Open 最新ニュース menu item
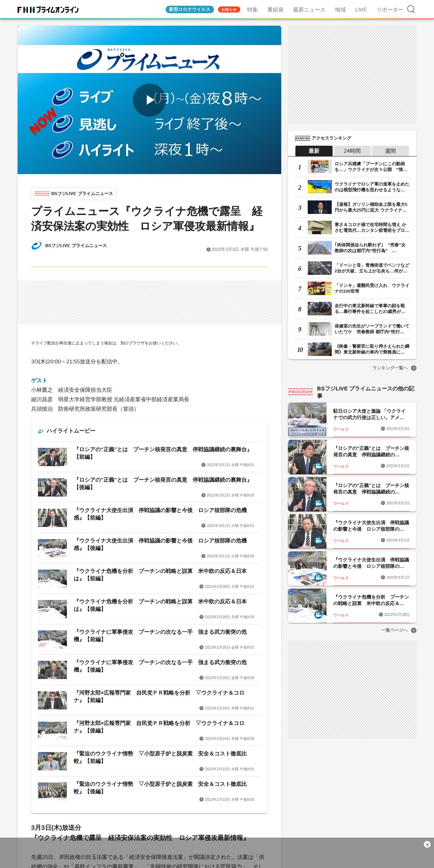434x868 pixels. pos(309,10)
